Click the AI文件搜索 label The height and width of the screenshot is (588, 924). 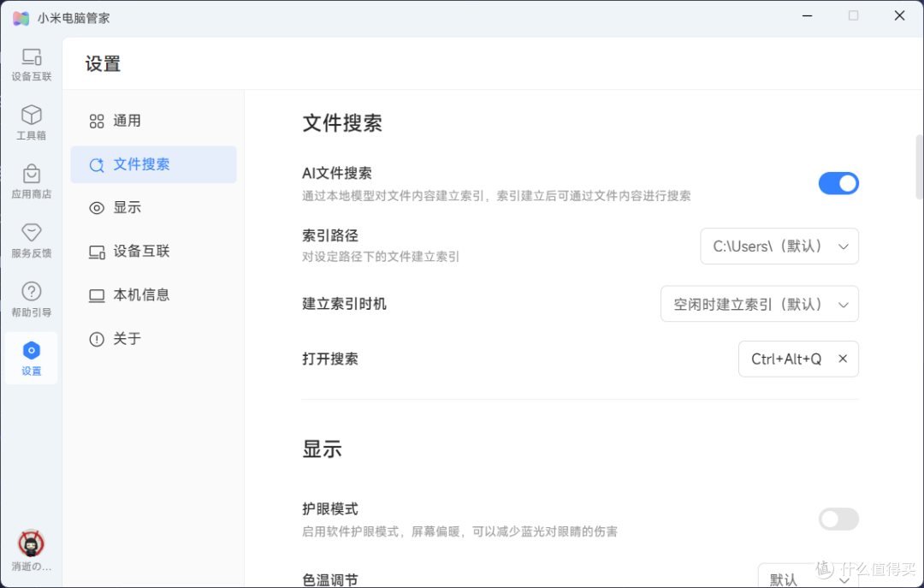pyautogui.click(x=337, y=174)
